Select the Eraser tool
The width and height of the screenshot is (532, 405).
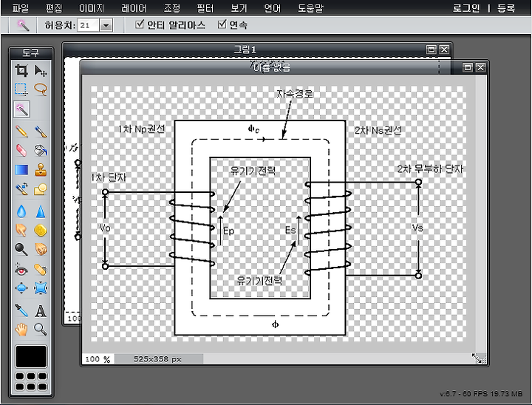coord(21,150)
